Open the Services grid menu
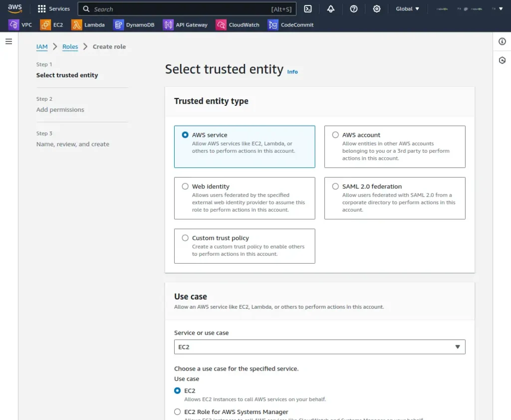Screen dimensions: 511x420 pyautogui.click(x=53, y=9)
